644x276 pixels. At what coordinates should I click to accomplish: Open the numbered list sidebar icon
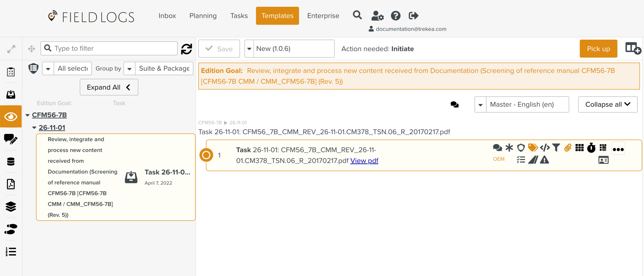coord(11,252)
